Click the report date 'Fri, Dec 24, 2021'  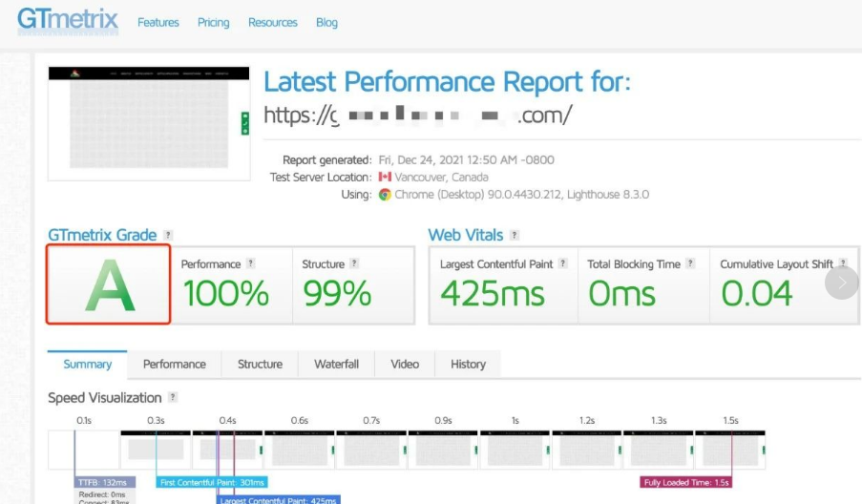coord(421,160)
